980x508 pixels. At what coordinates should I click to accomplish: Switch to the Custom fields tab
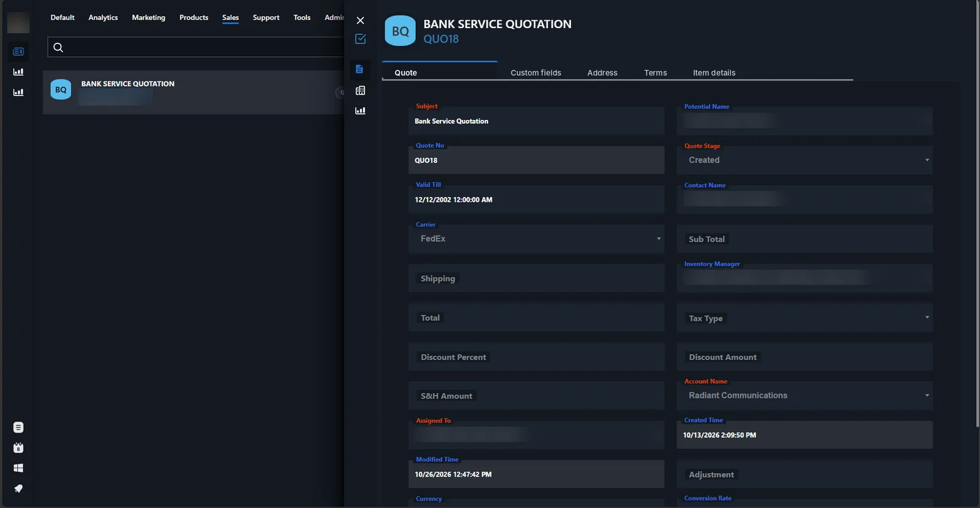tap(536, 73)
